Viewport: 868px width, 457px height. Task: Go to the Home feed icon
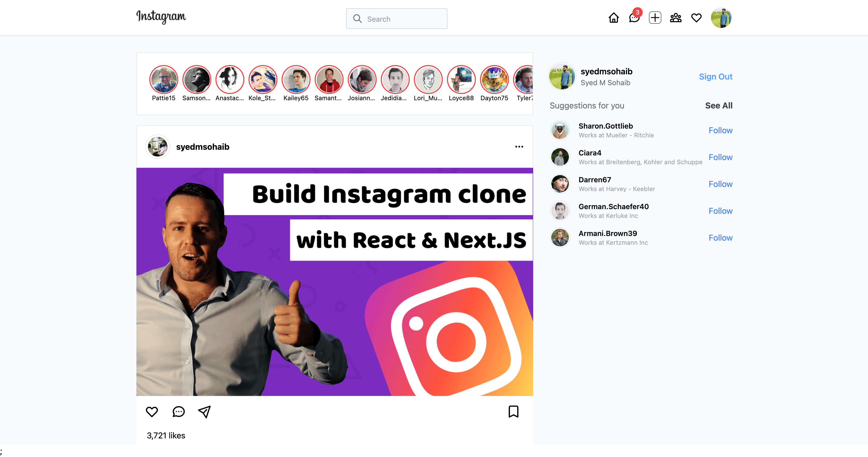tap(613, 18)
